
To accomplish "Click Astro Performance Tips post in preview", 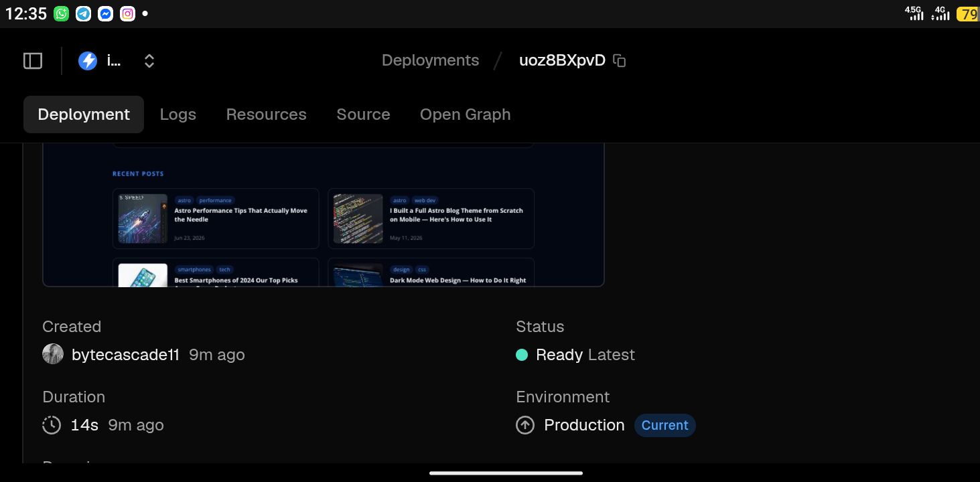I will tap(216, 218).
